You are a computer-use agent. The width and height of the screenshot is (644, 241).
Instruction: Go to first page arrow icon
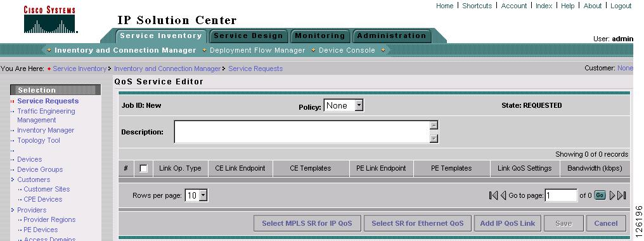493,195
